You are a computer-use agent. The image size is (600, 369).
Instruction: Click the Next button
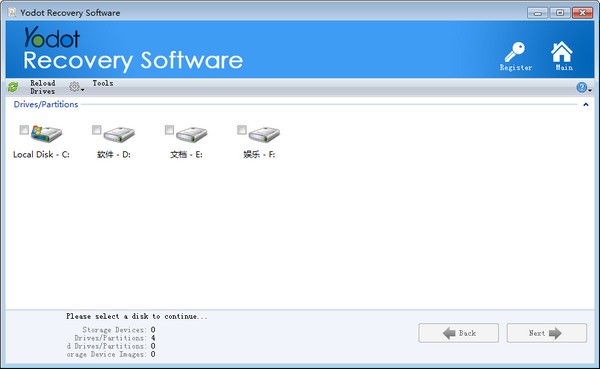click(x=546, y=333)
